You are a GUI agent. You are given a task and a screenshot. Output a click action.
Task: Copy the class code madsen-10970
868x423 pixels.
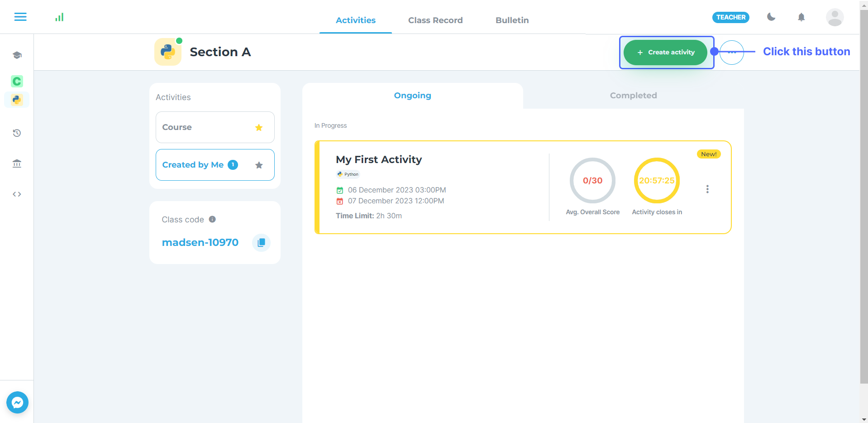click(261, 243)
